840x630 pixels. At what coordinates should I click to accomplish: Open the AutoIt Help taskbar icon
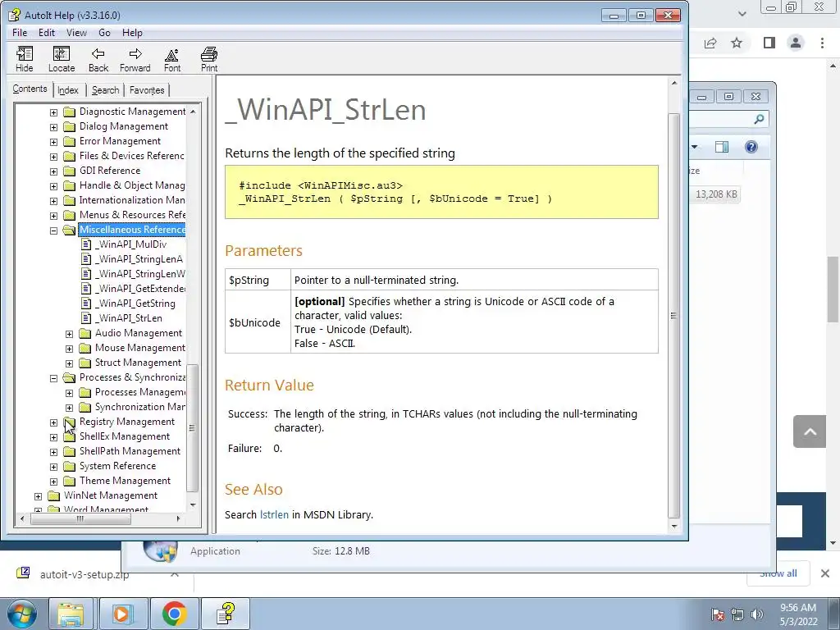(x=226, y=614)
